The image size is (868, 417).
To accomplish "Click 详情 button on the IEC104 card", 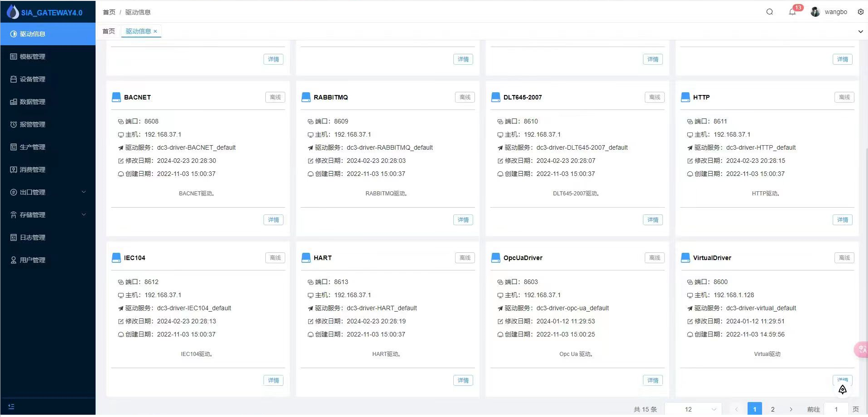I will 273,380.
